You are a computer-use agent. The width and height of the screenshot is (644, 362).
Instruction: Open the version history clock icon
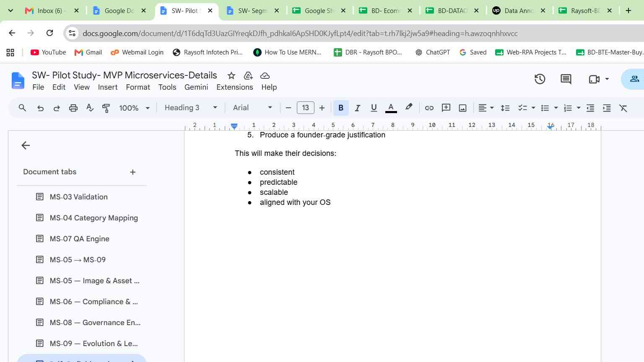[x=540, y=79]
